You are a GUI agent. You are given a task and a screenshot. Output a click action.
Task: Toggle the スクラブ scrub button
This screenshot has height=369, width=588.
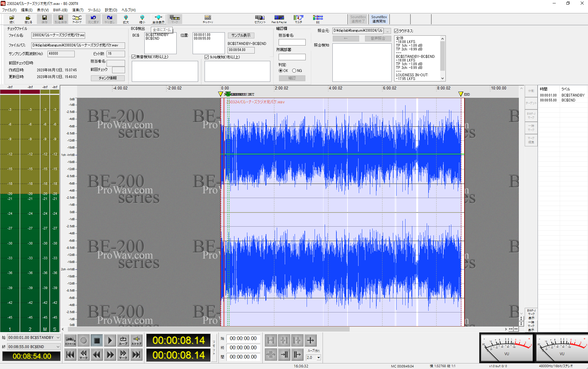[x=136, y=340]
